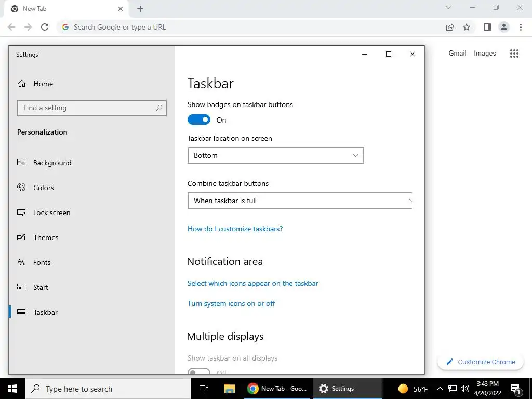The height and width of the screenshot is (399, 532).
Task: Open Combine taskbar buttons dropdown
Action: pyautogui.click(x=300, y=201)
